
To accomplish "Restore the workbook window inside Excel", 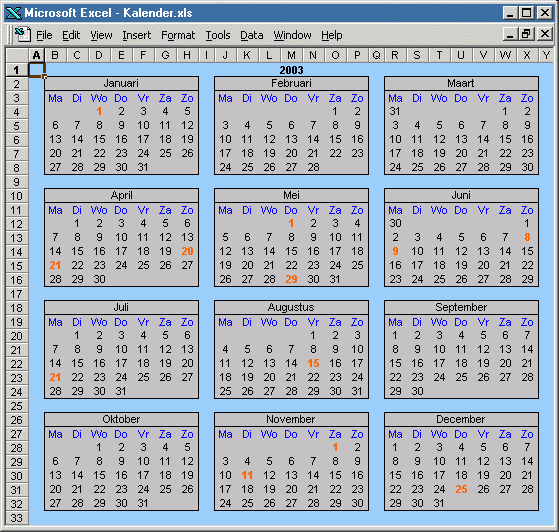I will point(526,34).
